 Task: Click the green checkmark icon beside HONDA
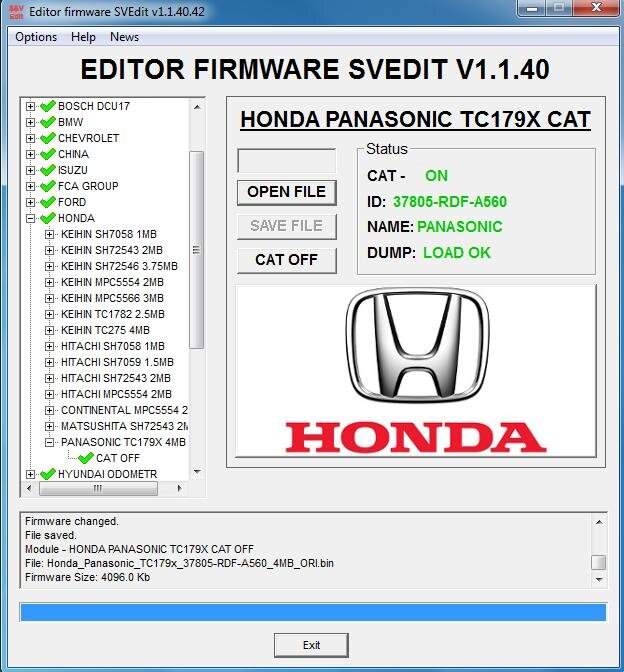point(48,218)
